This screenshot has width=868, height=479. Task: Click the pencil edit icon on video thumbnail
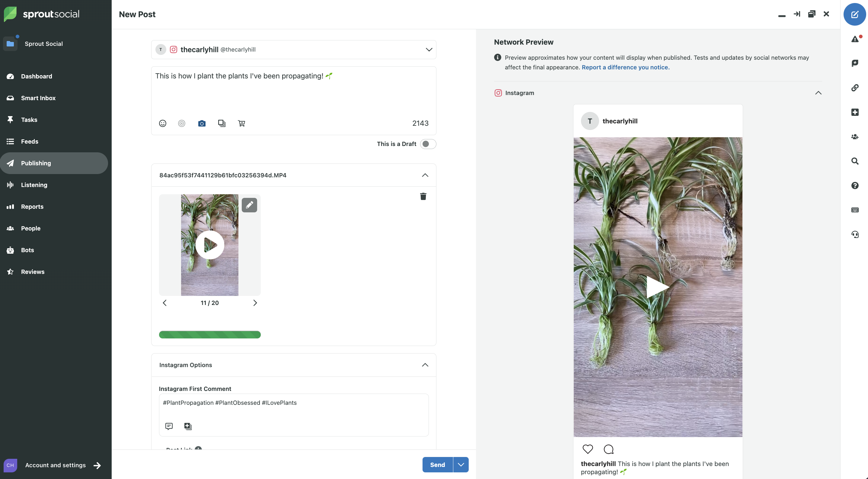point(249,205)
